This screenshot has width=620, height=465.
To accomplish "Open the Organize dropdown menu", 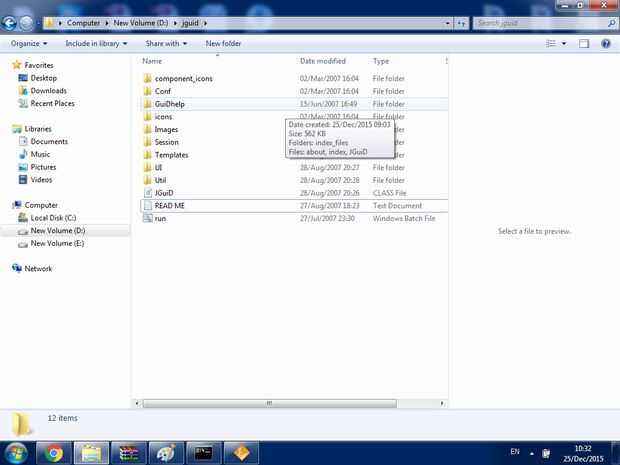I will (x=29, y=43).
